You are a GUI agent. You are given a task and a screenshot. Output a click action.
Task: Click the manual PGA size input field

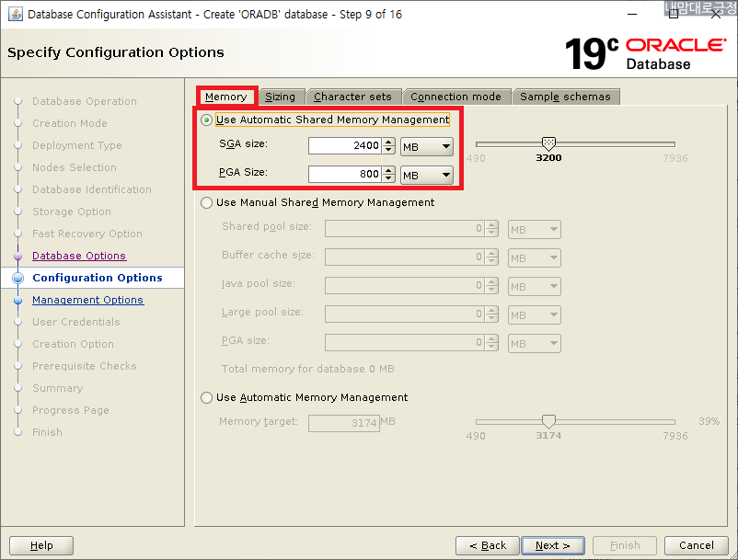pos(405,343)
